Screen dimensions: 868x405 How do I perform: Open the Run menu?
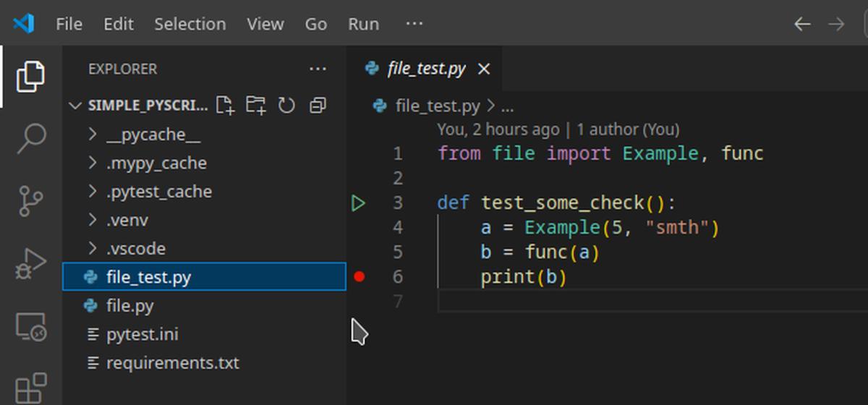coord(363,24)
